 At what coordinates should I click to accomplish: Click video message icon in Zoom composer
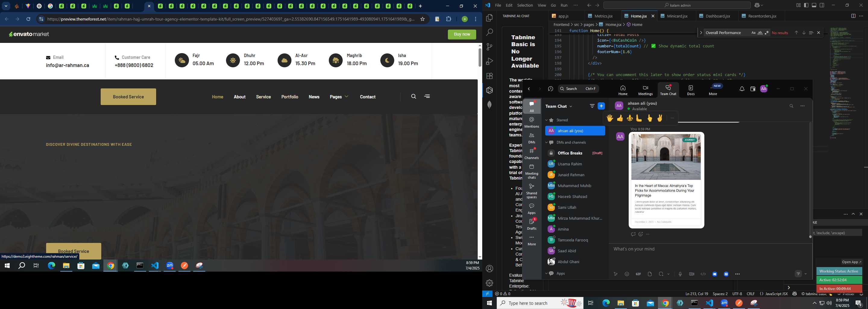point(691,274)
